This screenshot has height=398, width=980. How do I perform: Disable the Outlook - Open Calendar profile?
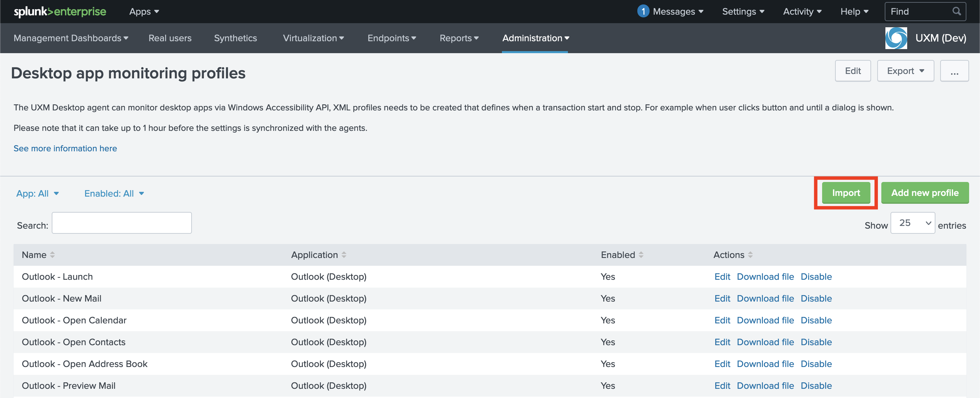(816, 320)
